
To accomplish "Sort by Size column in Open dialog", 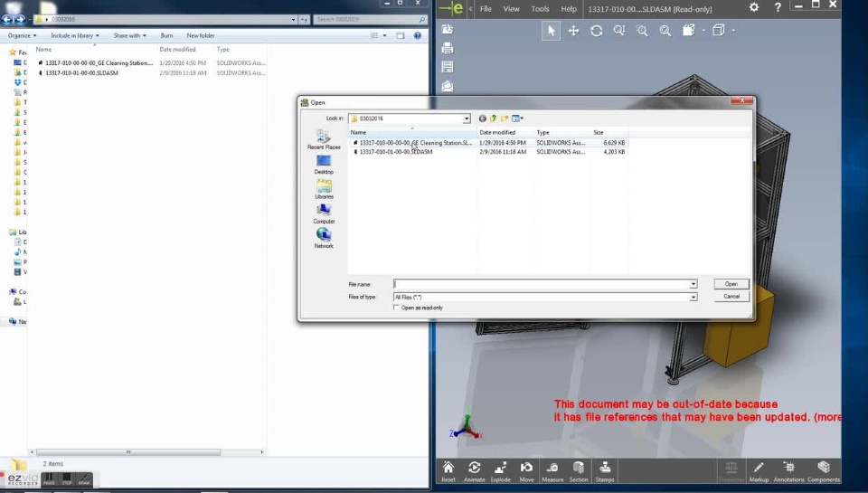I will click(x=609, y=132).
